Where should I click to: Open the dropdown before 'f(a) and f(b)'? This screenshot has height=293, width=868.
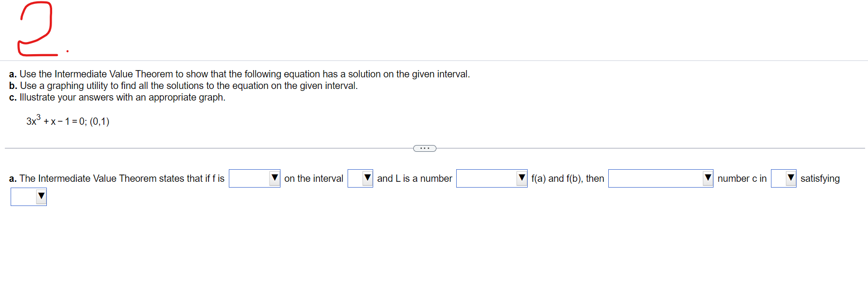tap(492, 178)
